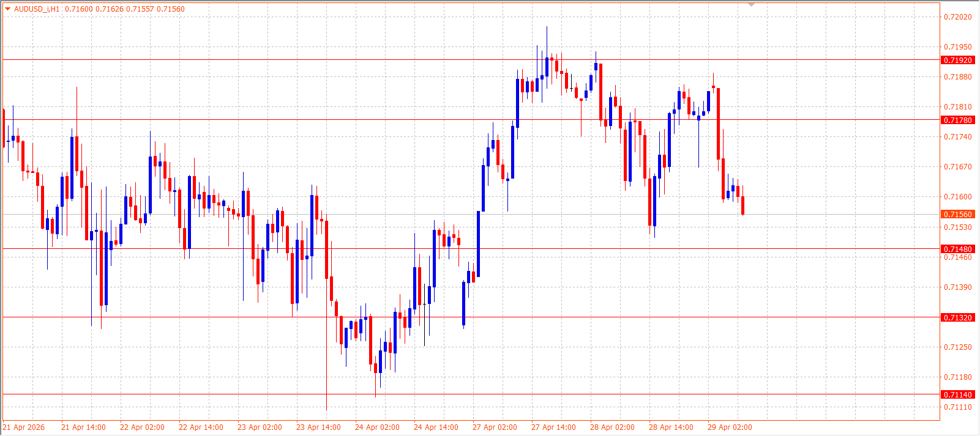Click the chart shift marker at top
980x436 pixels.
pyautogui.click(x=752, y=5)
